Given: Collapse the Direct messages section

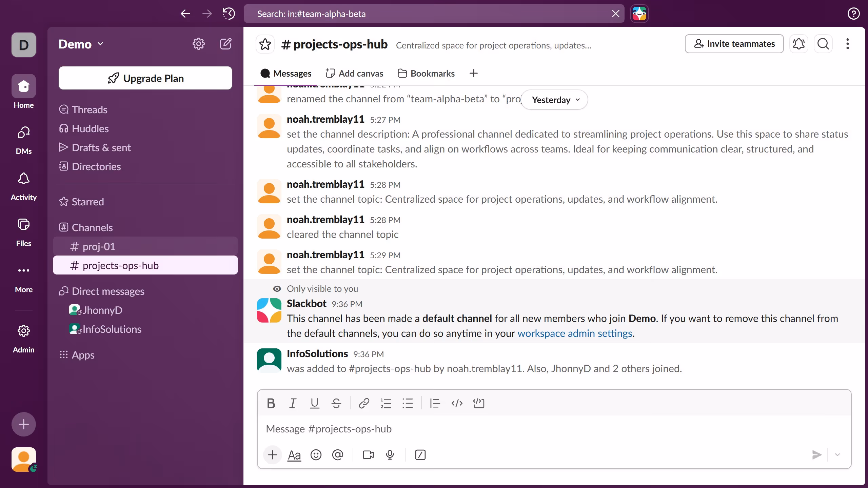Looking at the screenshot, I should click(102, 291).
